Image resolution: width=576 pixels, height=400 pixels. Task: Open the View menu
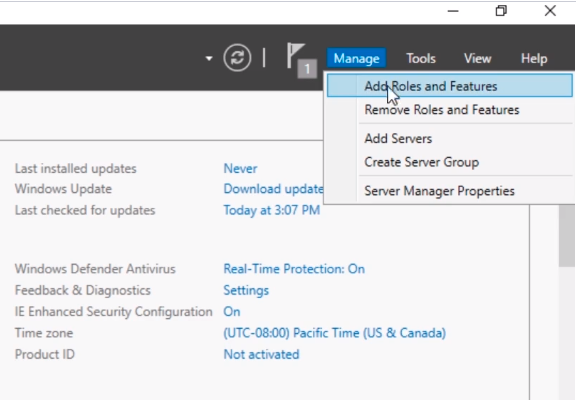477,58
